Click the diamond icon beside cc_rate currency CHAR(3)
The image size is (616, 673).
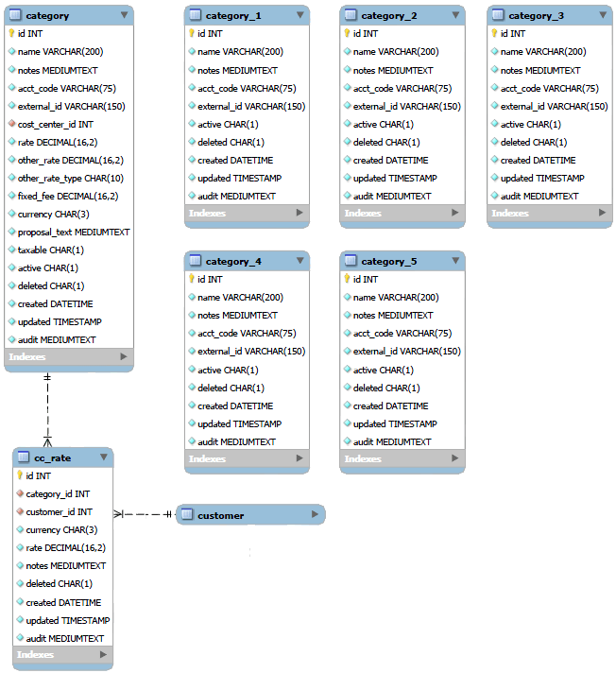20,529
